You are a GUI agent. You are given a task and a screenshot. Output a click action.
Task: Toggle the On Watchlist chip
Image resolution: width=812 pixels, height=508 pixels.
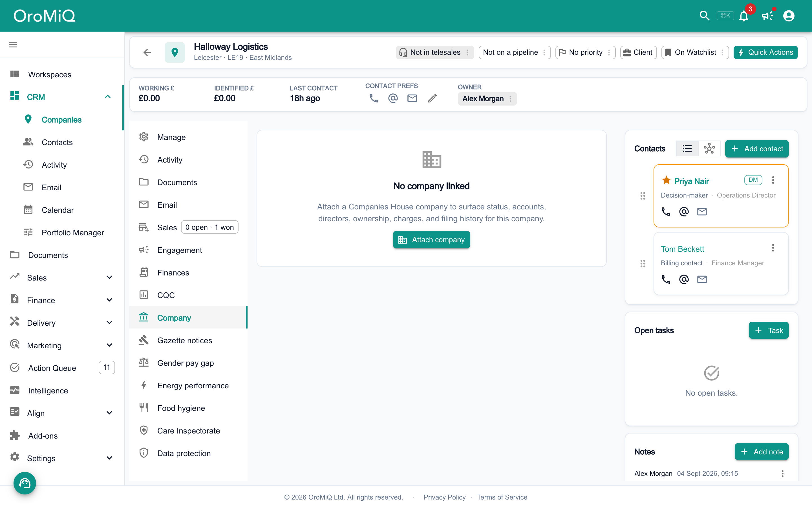[x=695, y=52]
